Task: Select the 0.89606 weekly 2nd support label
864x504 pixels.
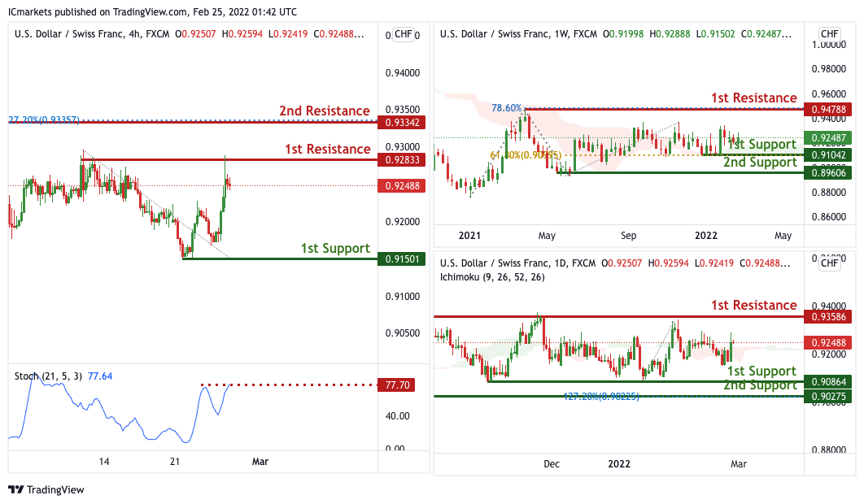Action: [x=828, y=173]
